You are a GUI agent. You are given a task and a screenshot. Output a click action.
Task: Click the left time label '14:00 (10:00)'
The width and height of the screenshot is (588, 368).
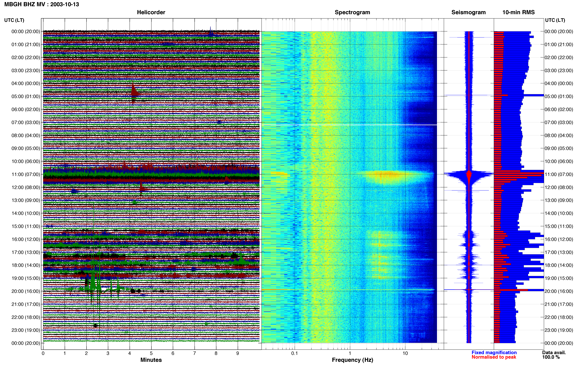click(26, 213)
